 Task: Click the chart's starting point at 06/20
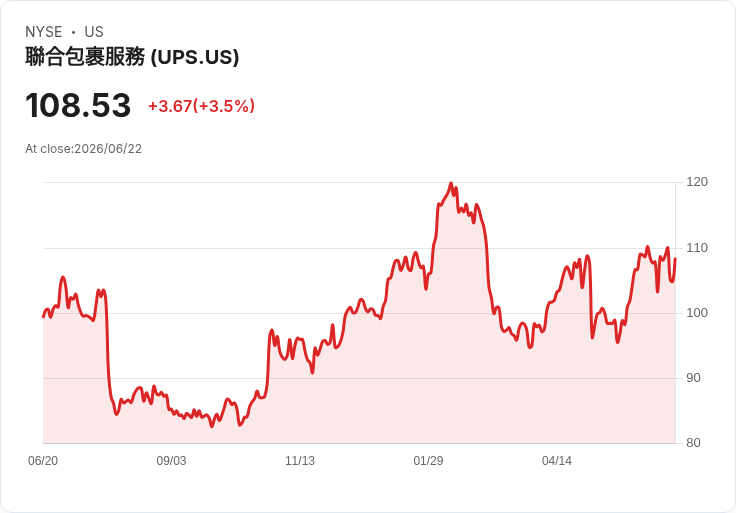coord(43,317)
